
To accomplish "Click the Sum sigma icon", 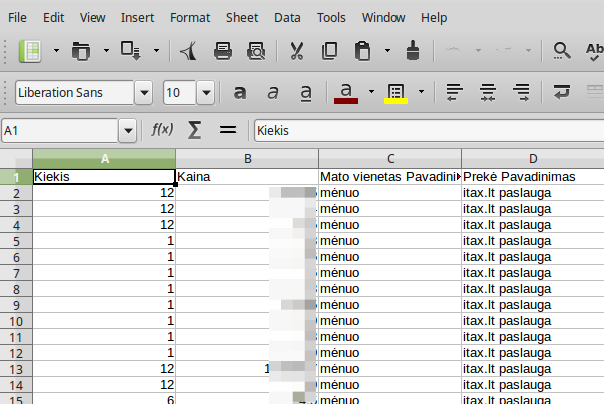I will pos(195,130).
